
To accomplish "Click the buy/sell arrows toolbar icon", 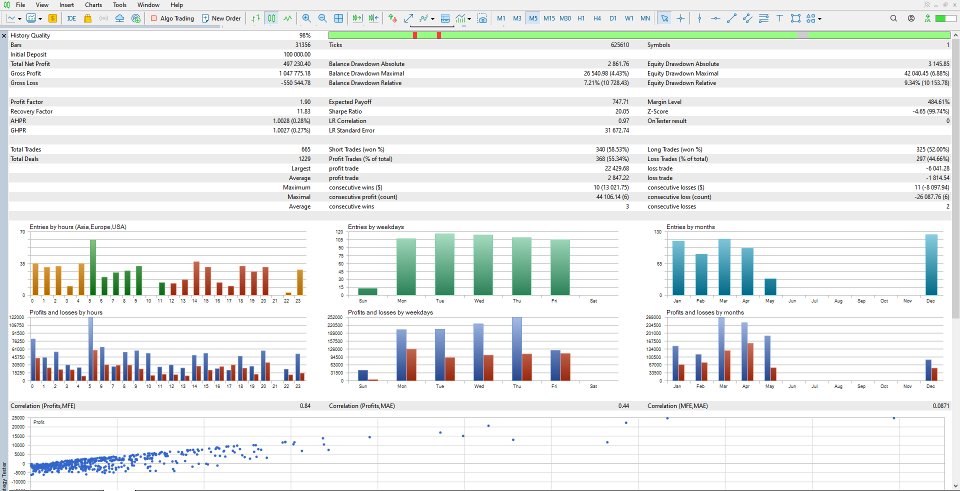I will pos(392,18).
